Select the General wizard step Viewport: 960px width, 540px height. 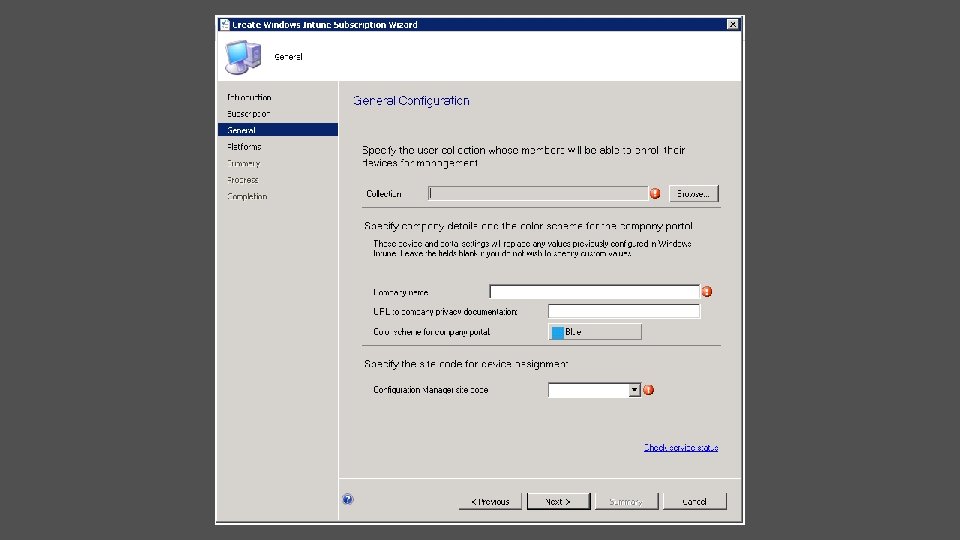(277, 130)
